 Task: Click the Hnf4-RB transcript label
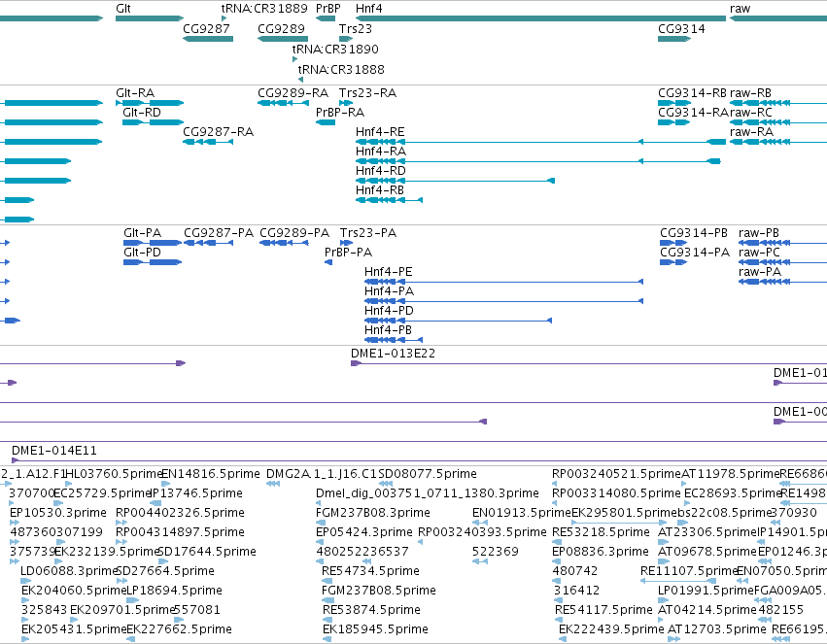380,189
